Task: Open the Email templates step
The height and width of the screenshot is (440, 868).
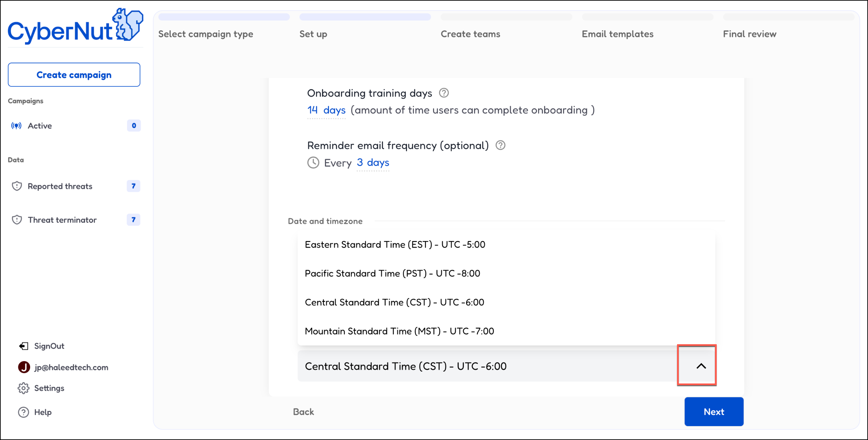Action: click(x=617, y=34)
